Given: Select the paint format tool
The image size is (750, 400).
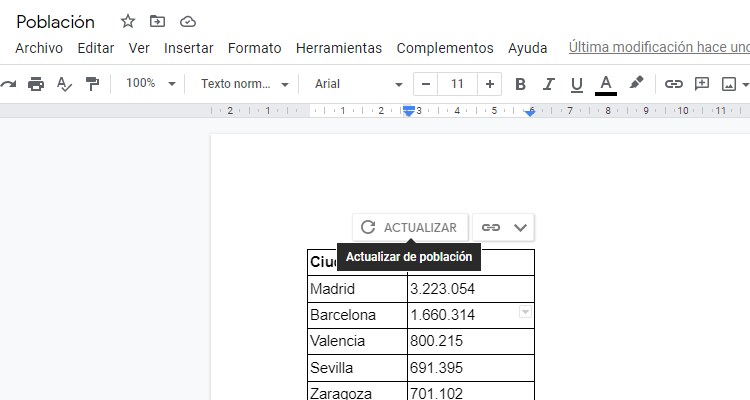Looking at the screenshot, I should [x=92, y=84].
